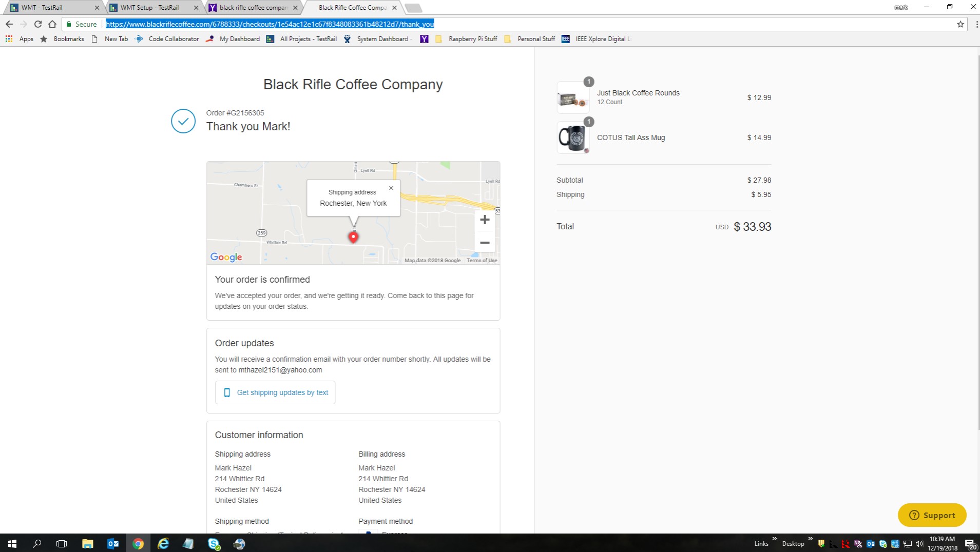This screenshot has height=552, width=980.
Task: Click the Just Black Coffee Rounds thumbnail
Action: pos(573,97)
